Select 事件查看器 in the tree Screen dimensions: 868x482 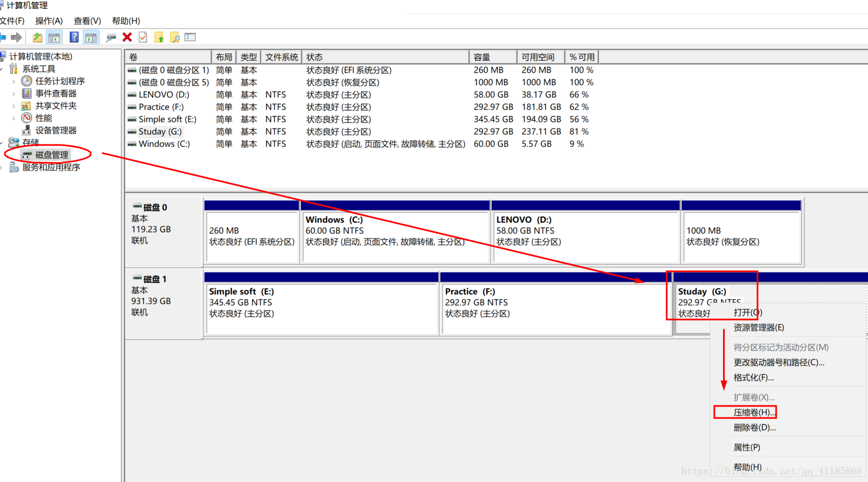[56, 94]
